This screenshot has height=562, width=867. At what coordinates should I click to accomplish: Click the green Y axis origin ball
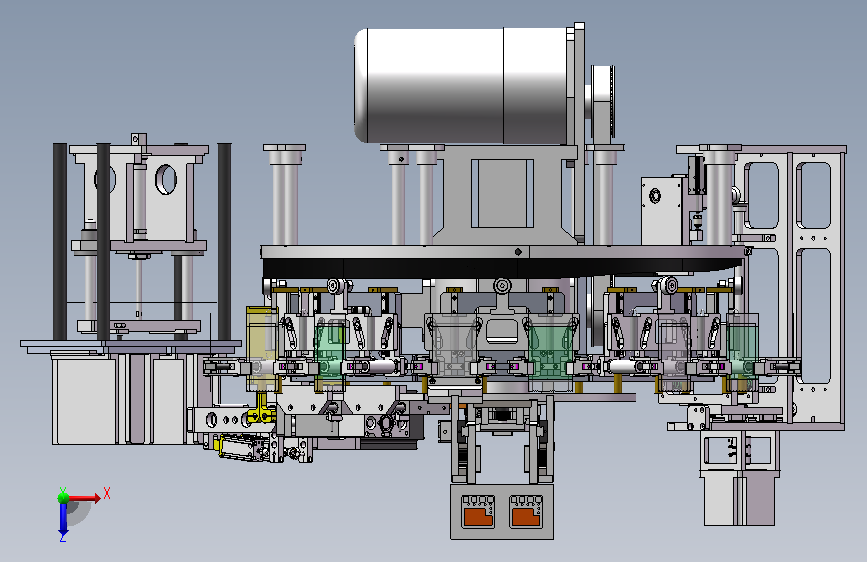(x=64, y=497)
